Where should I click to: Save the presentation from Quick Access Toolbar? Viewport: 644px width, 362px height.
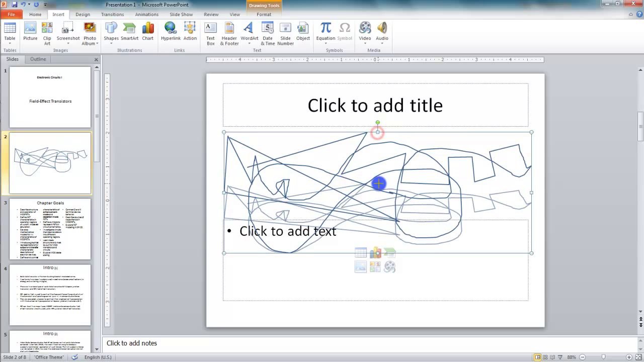[x=14, y=5]
